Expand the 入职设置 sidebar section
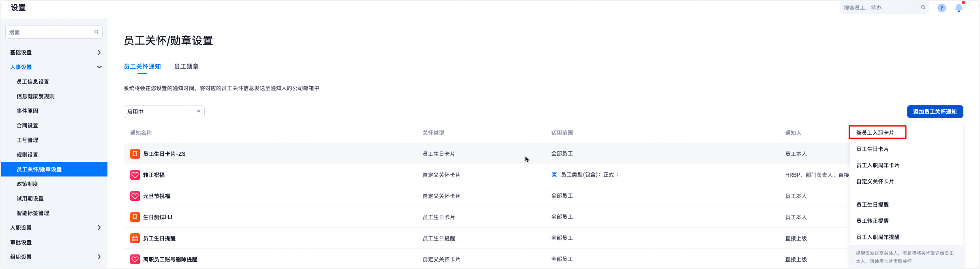This screenshot has height=269, width=980. pyautogui.click(x=99, y=228)
